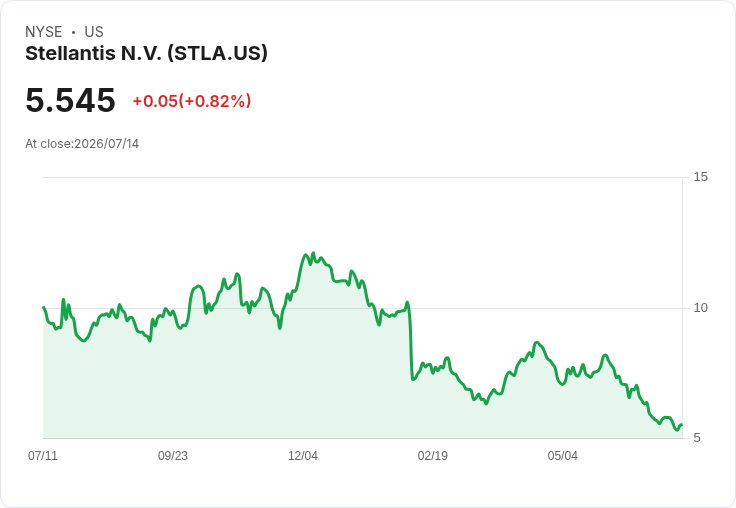
Task: Select the 07/11 date on x-axis
Action: click(x=43, y=456)
